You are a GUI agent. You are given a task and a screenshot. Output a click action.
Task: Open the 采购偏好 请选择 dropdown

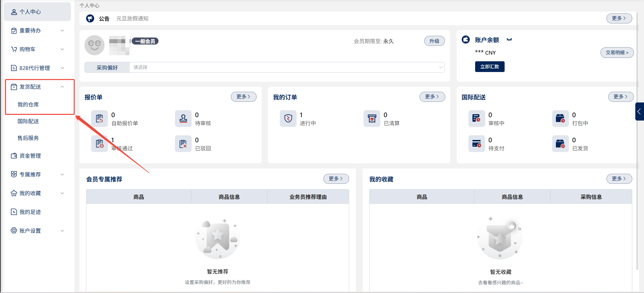click(x=287, y=67)
